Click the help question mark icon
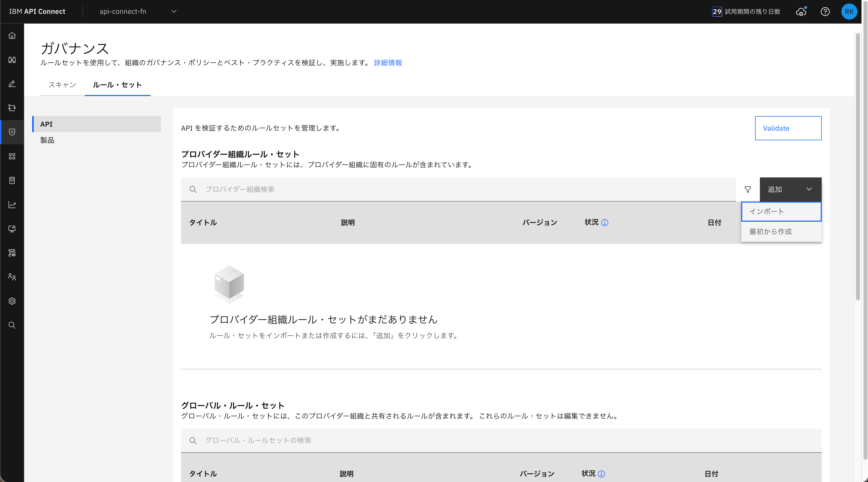The width and height of the screenshot is (868, 482). (825, 12)
